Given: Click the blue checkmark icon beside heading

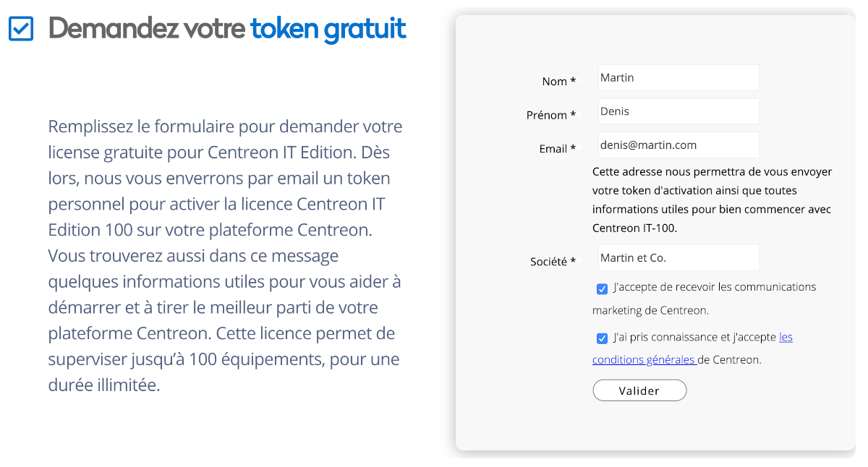Looking at the screenshot, I should tap(21, 29).
